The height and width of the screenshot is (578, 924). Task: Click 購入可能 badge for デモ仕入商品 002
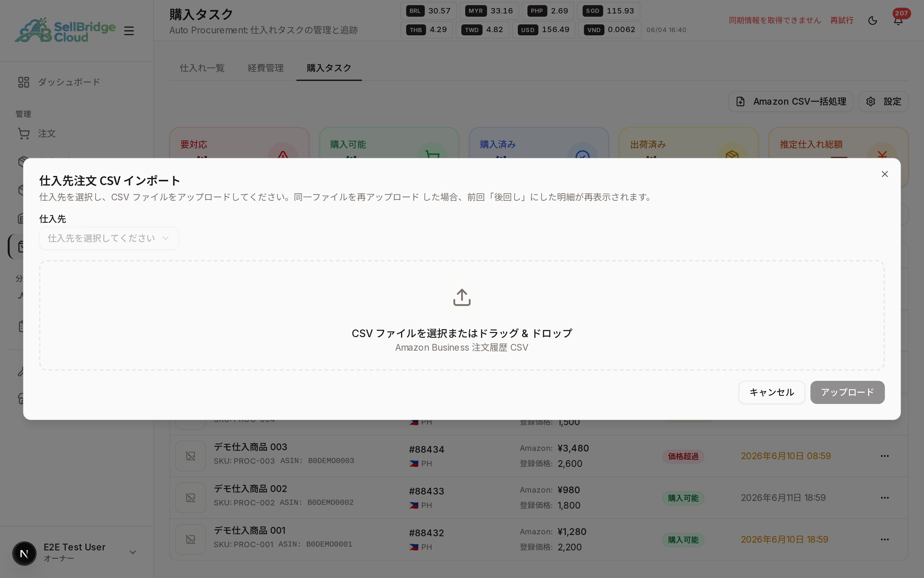683,498
